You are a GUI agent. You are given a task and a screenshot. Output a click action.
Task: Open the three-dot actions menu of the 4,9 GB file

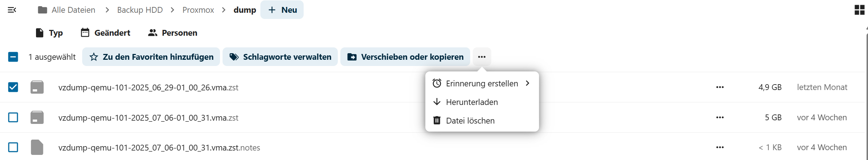(720, 87)
